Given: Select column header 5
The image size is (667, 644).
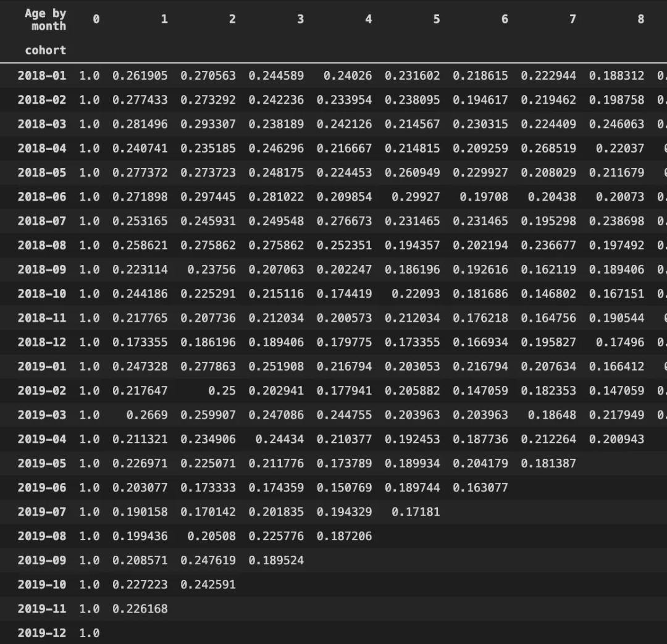Looking at the screenshot, I should (437, 19).
